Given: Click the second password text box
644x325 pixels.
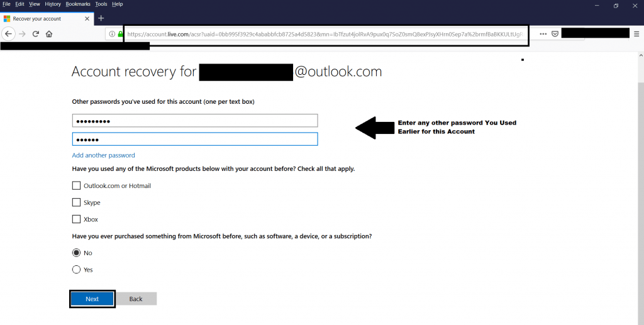Looking at the screenshot, I should point(195,139).
